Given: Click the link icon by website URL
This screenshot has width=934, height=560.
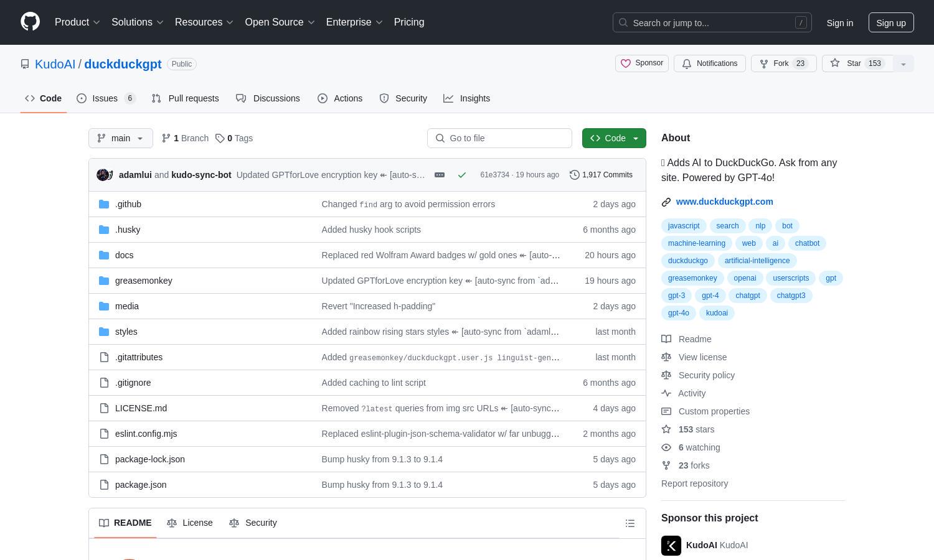Looking at the screenshot, I should [666, 202].
